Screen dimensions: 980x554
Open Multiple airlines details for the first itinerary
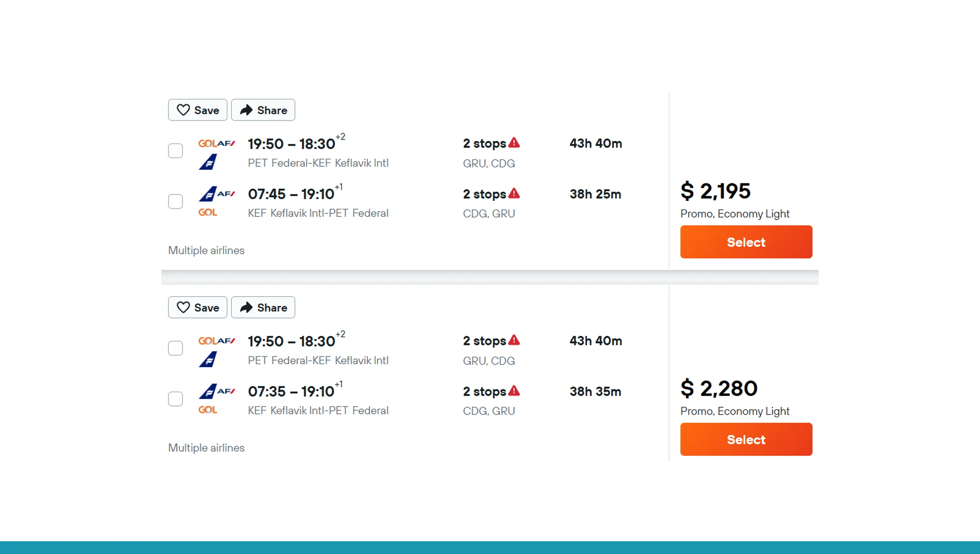pos(206,250)
